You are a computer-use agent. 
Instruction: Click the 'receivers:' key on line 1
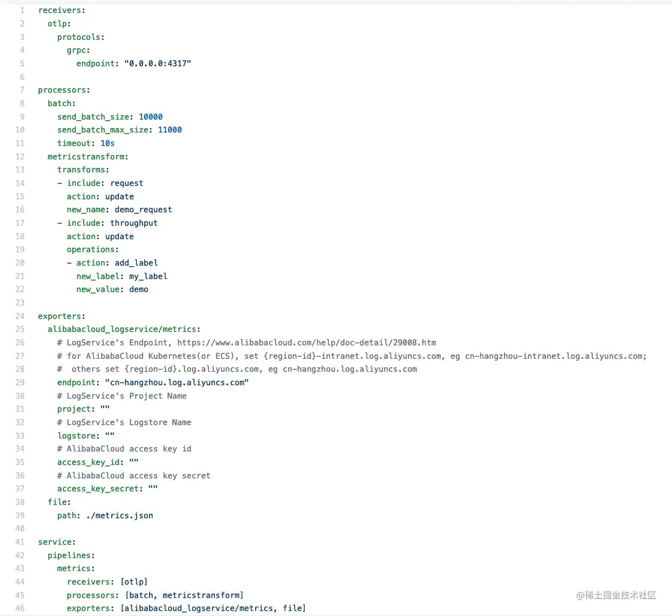pos(62,10)
